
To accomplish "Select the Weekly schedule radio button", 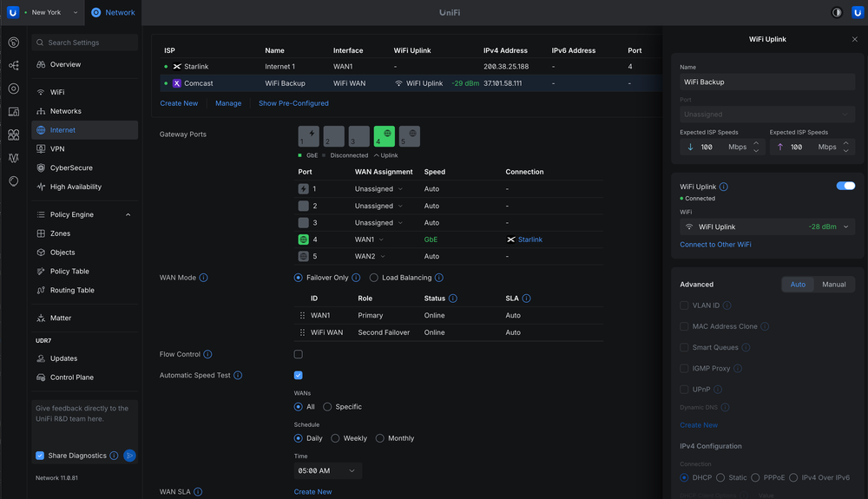I will [335, 438].
